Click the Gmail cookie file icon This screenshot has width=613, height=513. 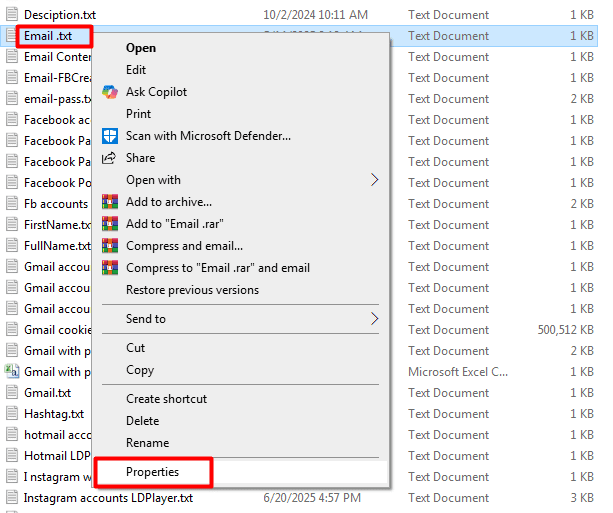click(x=12, y=329)
